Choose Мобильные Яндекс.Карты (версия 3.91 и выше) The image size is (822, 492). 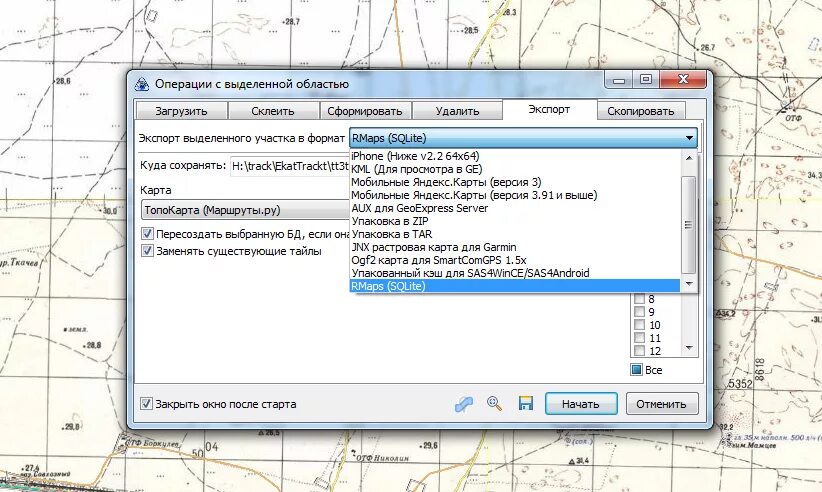click(x=515, y=195)
